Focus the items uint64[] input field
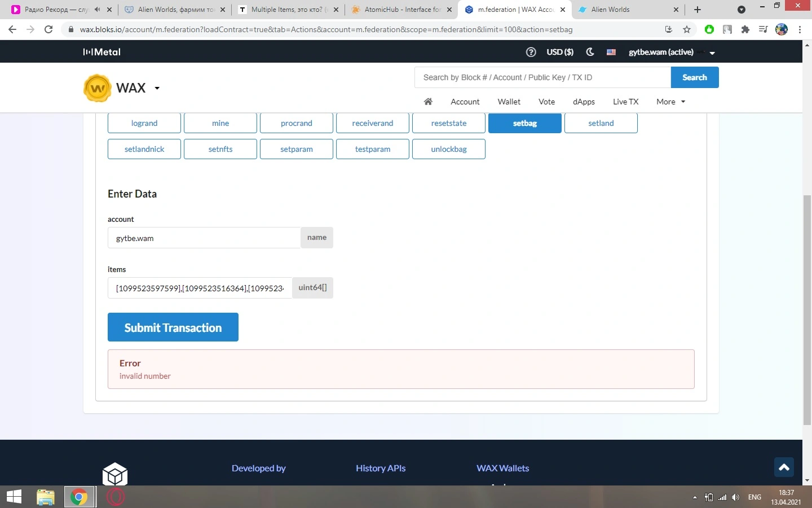 pyautogui.click(x=200, y=288)
